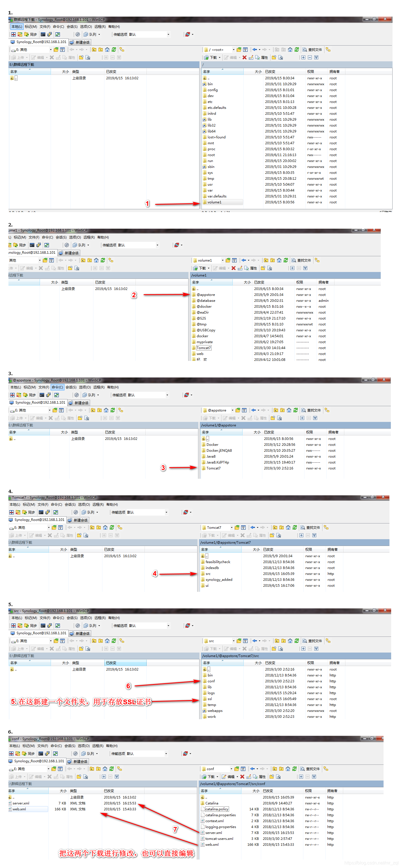This screenshot has height=868, width=401.
Task: Go to remote home directory in 群晖远程下载 window
Action: pos(290,50)
